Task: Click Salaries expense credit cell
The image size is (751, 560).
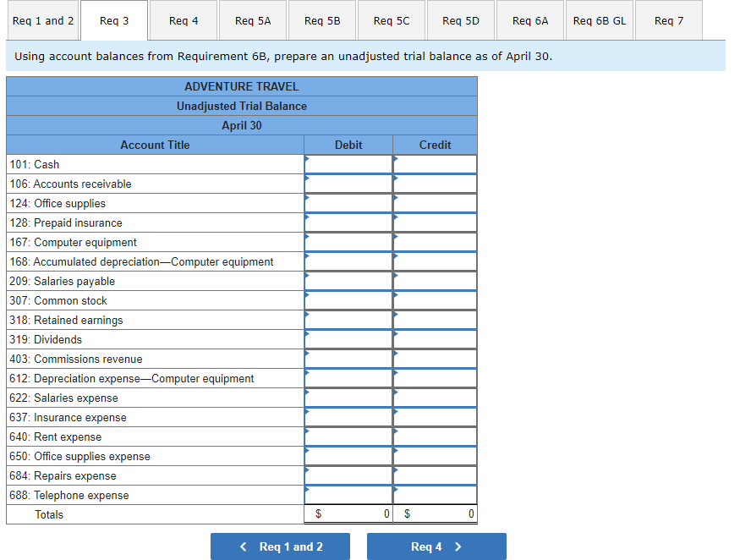Action: point(435,398)
